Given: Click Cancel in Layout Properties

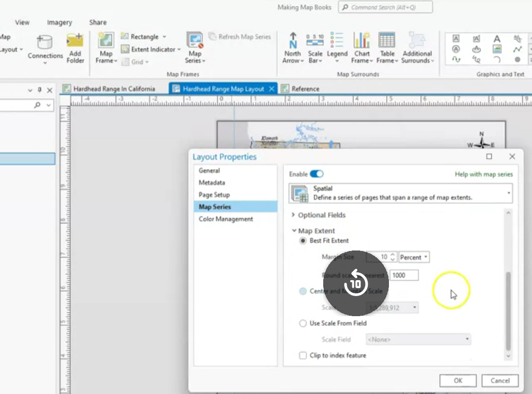Looking at the screenshot, I should pyautogui.click(x=500, y=380).
